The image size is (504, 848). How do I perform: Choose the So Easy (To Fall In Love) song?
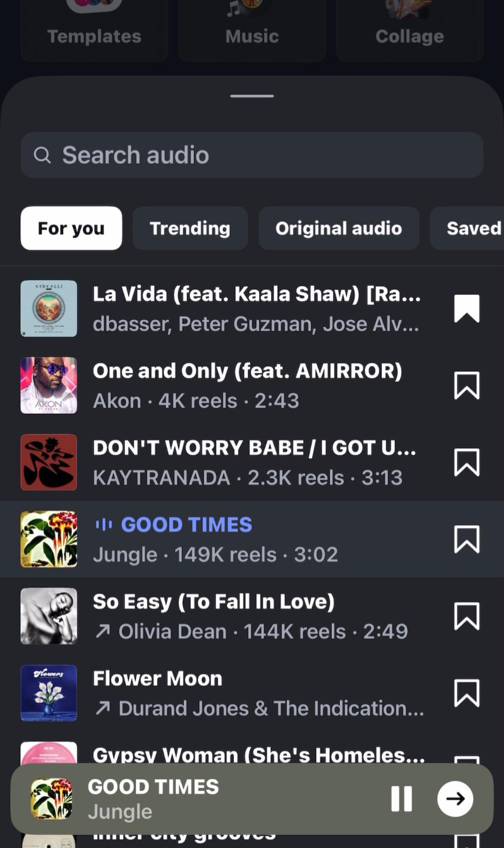tap(252, 616)
